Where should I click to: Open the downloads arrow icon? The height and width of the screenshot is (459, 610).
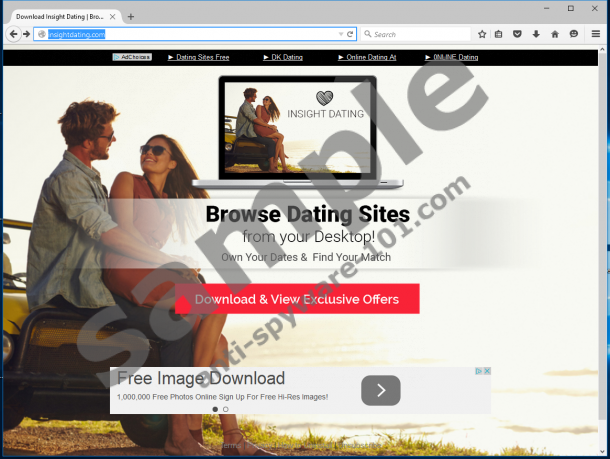pos(536,34)
